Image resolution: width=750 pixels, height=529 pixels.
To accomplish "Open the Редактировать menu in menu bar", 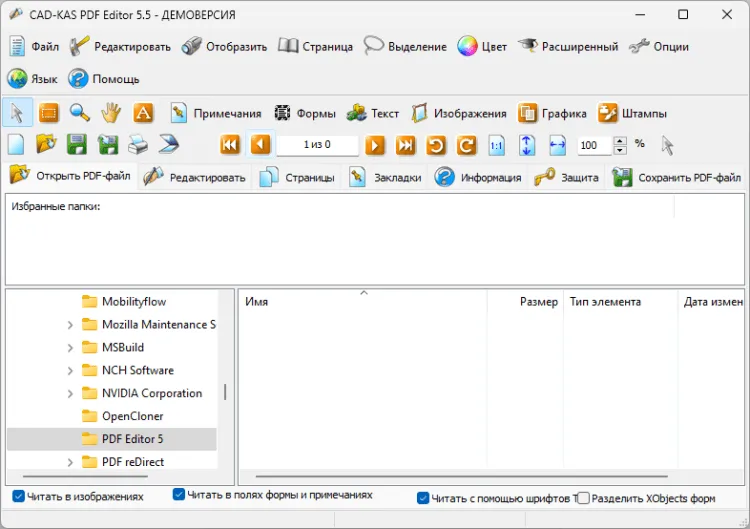I will (120, 46).
